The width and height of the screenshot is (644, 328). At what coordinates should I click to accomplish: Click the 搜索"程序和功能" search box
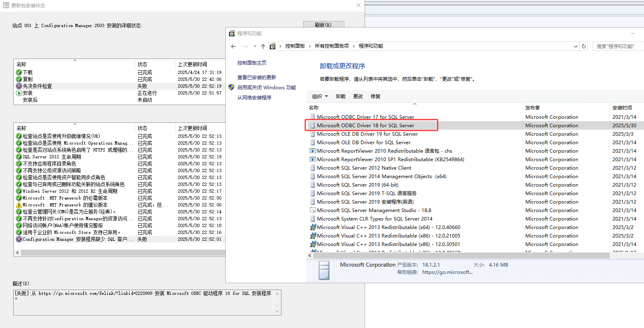point(618,46)
